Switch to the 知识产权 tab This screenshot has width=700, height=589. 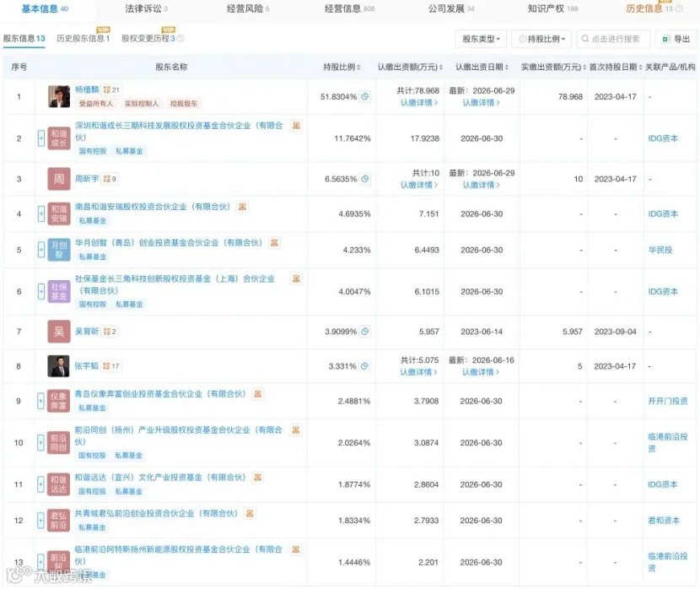click(x=552, y=8)
